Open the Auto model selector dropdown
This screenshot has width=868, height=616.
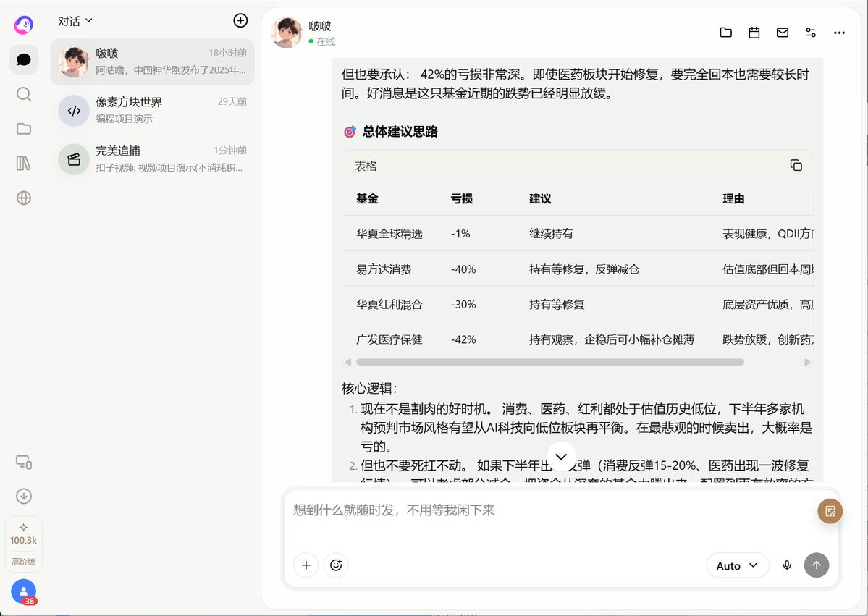click(738, 565)
